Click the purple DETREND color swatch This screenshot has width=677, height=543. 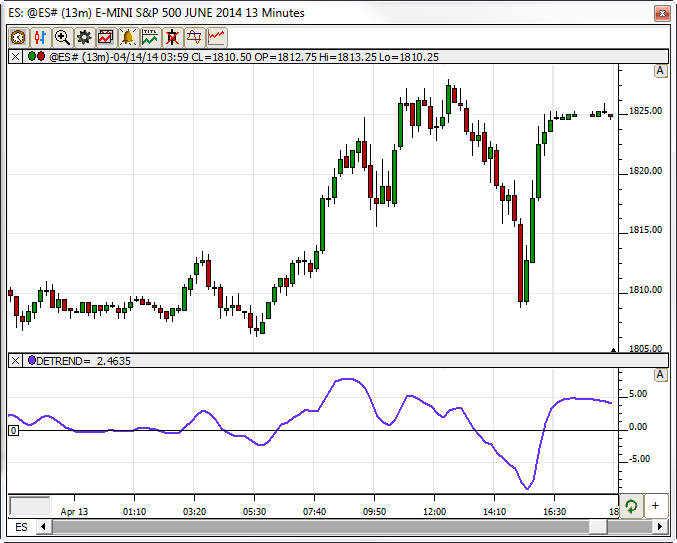click(32, 360)
